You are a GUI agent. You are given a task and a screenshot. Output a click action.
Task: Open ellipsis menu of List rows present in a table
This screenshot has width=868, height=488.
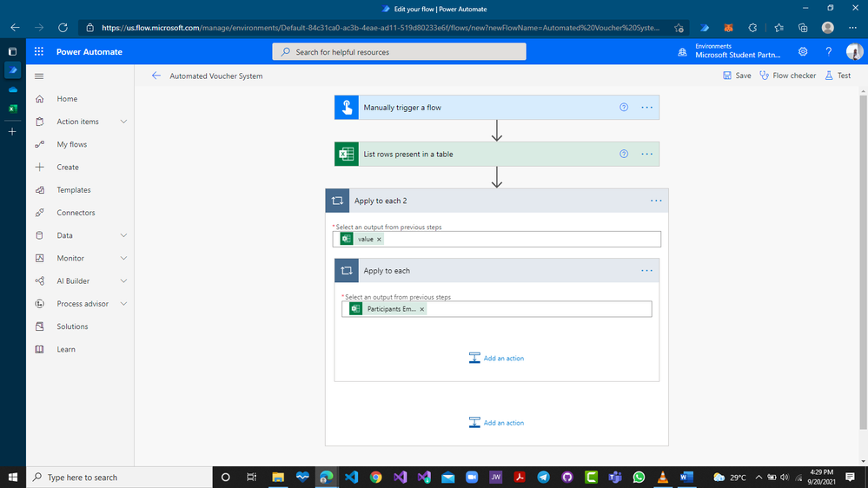(x=646, y=154)
